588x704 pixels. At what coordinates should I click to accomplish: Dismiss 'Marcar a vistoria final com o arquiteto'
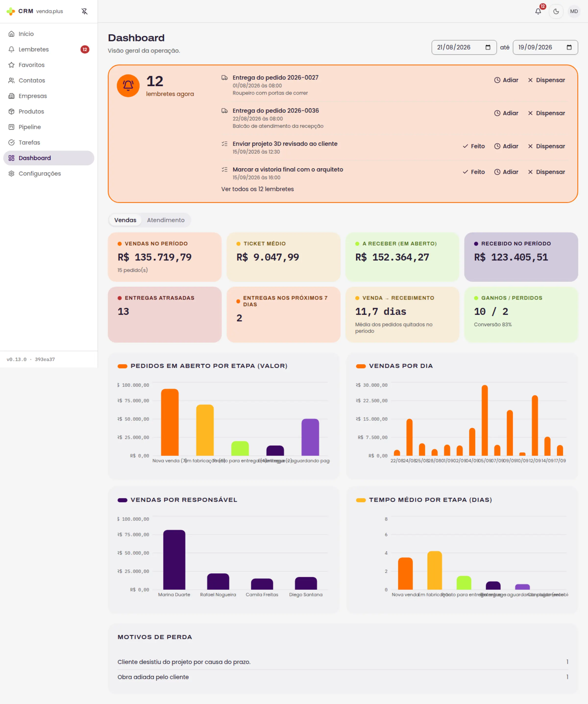pos(546,172)
